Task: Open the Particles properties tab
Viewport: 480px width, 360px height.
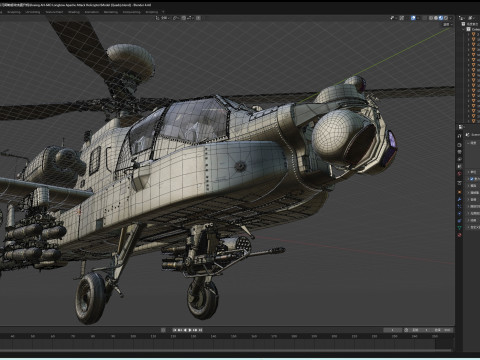Action: [459, 206]
